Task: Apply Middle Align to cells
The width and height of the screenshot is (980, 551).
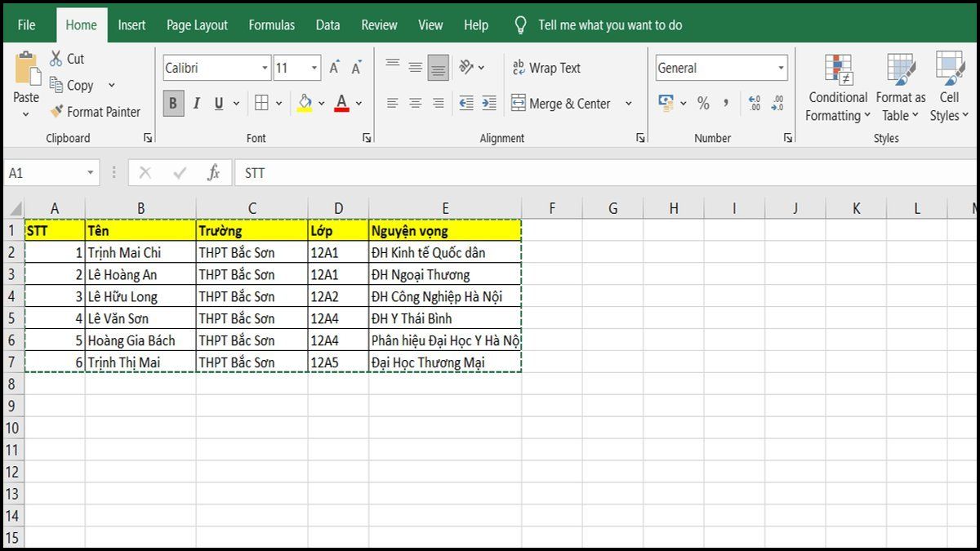Action: (416, 68)
